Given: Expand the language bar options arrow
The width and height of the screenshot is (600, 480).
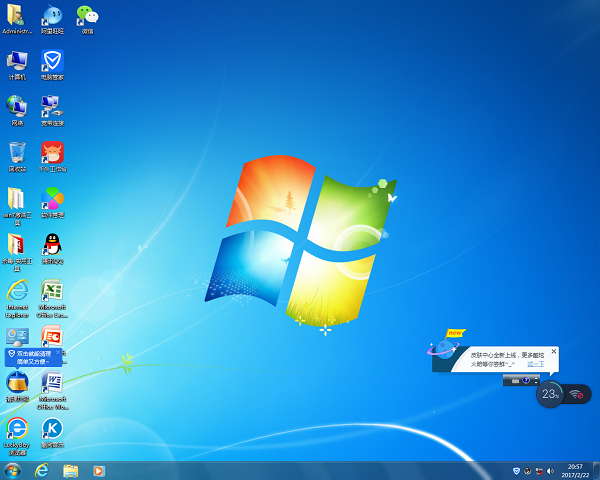Looking at the screenshot, I should pyautogui.click(x=537, y=380).
